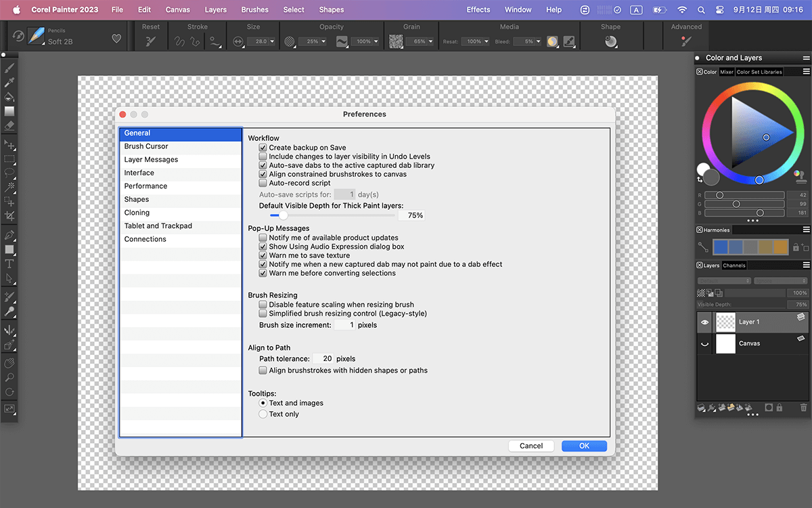
Task: Click the clone color rubber stamp icon
Action: (801, 177)
